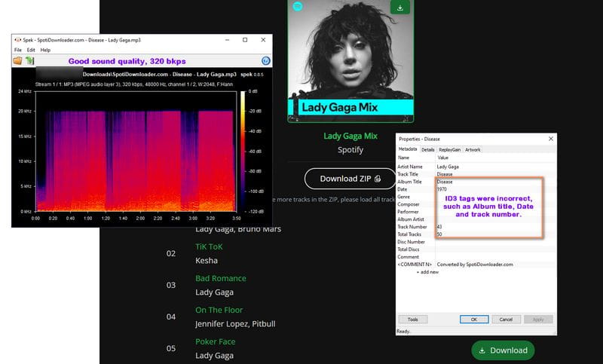Select the On The Floor track title
The image size is (603, 364).
(219, 310)
